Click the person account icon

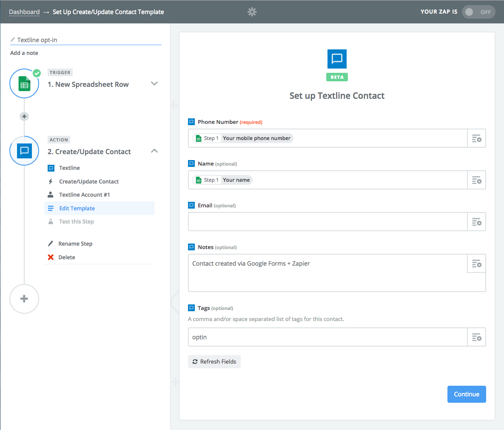tap(51, 195)
